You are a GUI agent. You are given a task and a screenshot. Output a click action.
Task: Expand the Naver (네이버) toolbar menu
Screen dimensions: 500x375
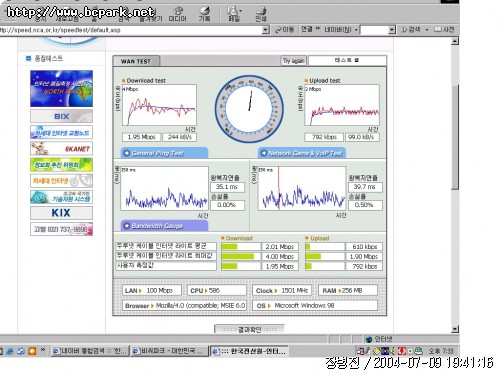click(341, 30)
